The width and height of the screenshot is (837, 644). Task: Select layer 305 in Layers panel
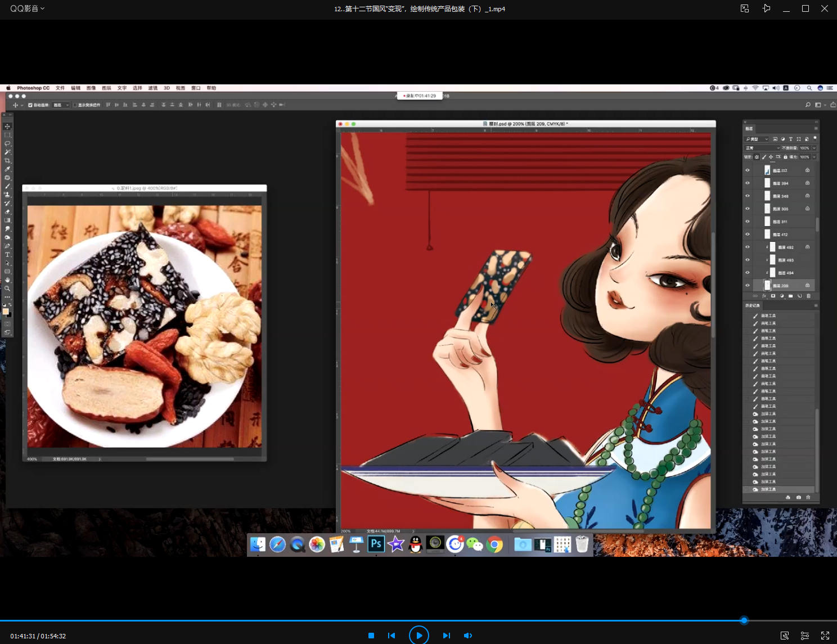[780, 209]
